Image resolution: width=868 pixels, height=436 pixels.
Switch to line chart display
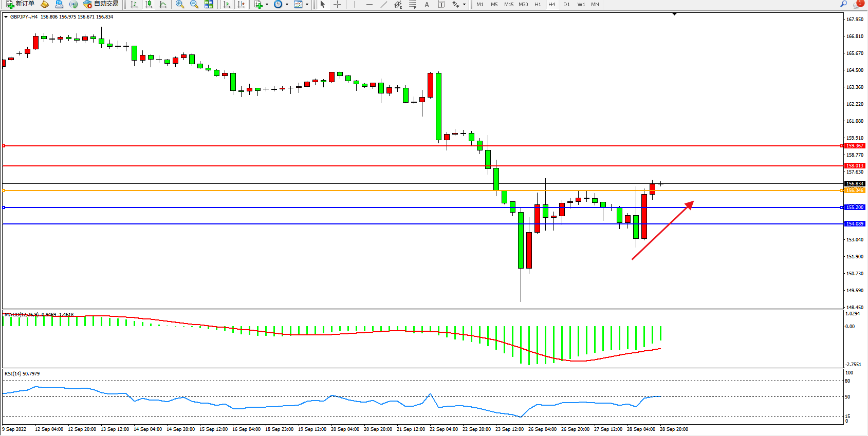pos(163,4)
